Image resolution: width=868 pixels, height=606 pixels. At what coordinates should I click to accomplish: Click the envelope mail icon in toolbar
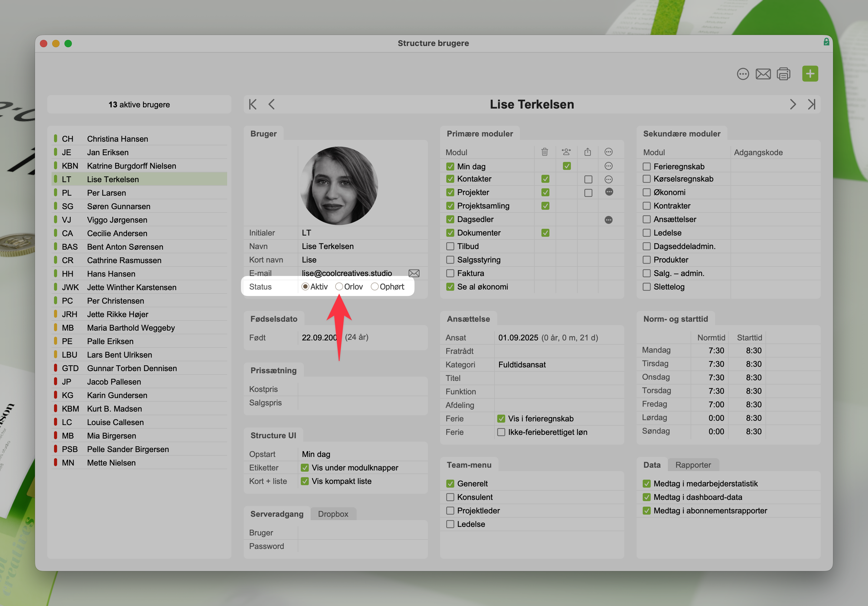coord(763,74)
